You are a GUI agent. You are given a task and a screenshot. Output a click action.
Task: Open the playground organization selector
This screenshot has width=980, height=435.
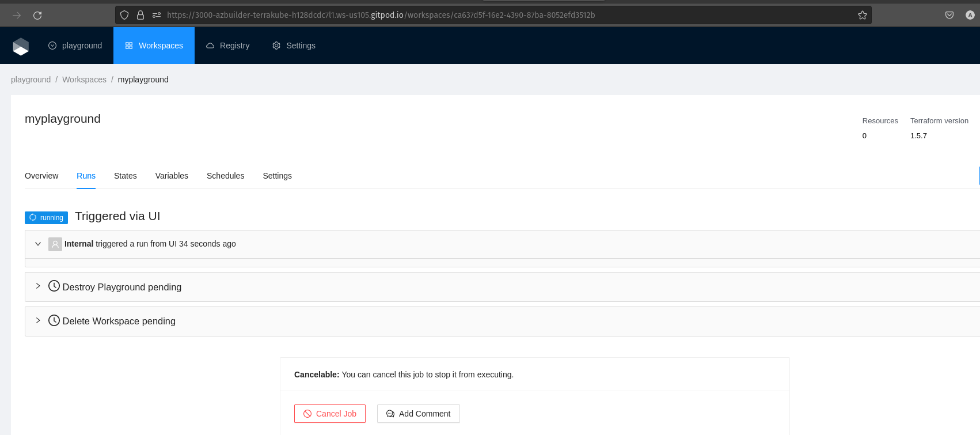click(x=75, y=46)
